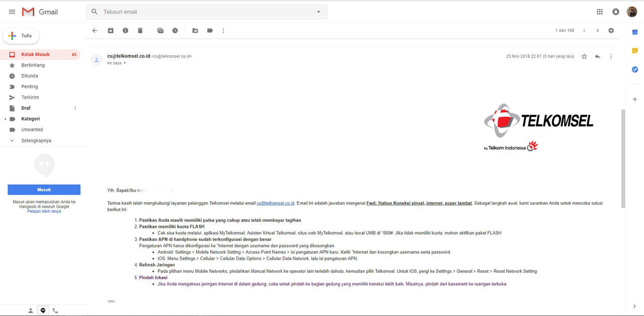Screen dimensions: 644x316
Task: Reply to this email
Action: 598,56
